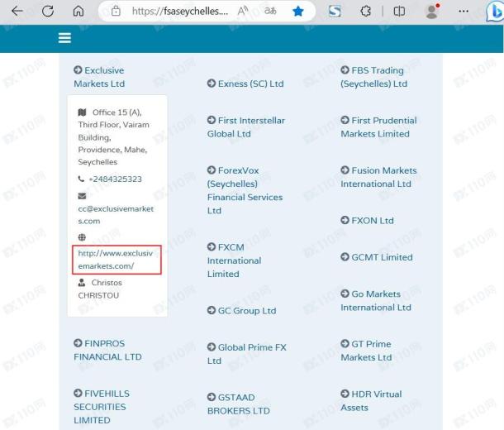The image size is (504, 430).
Task: Expand First Interstellar Global Ltd entry
Action: click(246, 127)
